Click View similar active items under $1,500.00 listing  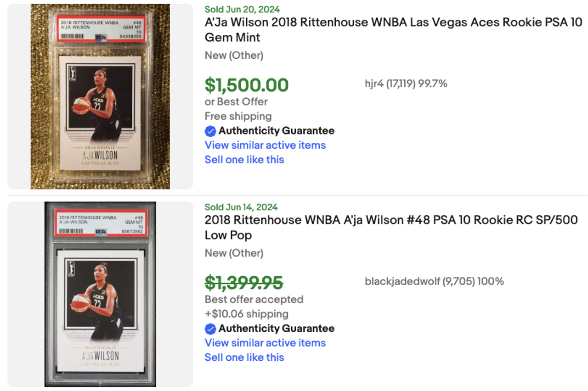pos(265,145)
